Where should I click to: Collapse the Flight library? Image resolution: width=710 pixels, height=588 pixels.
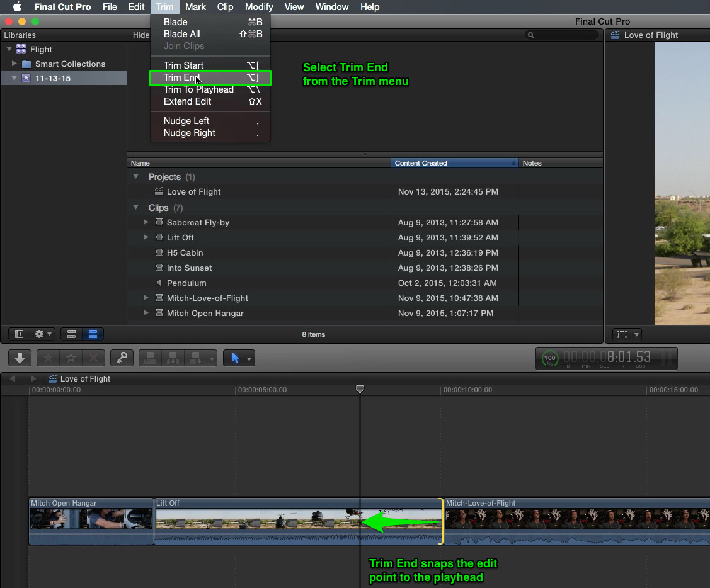coord(9,49)
